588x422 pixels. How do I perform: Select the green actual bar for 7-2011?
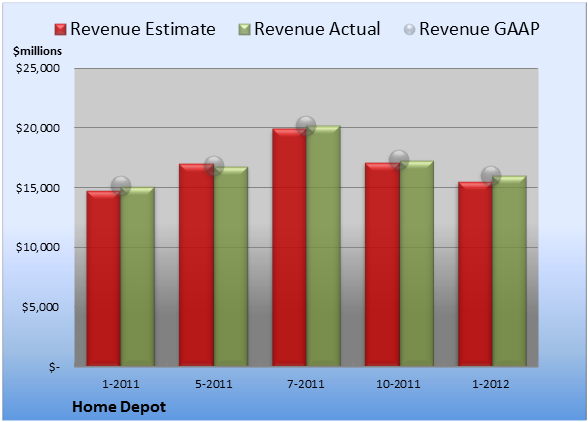pyautogui.click(x=323, y=246)
